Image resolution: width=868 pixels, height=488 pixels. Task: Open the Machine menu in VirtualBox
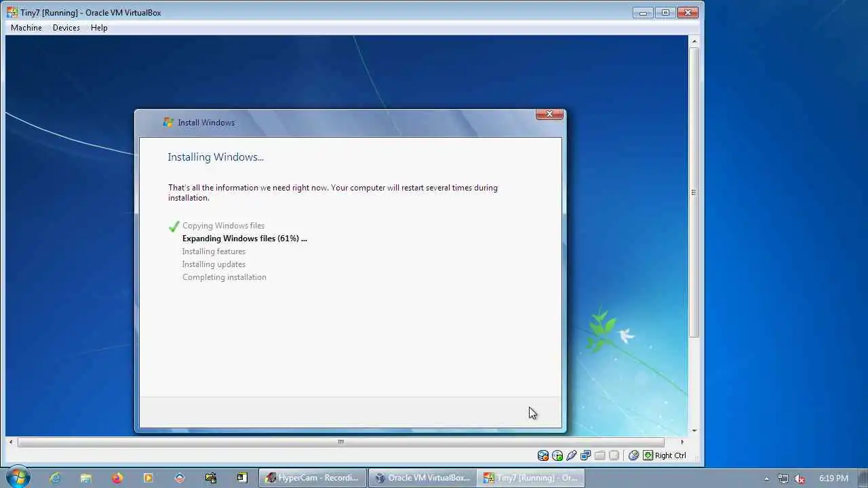(x=26, y=28)
